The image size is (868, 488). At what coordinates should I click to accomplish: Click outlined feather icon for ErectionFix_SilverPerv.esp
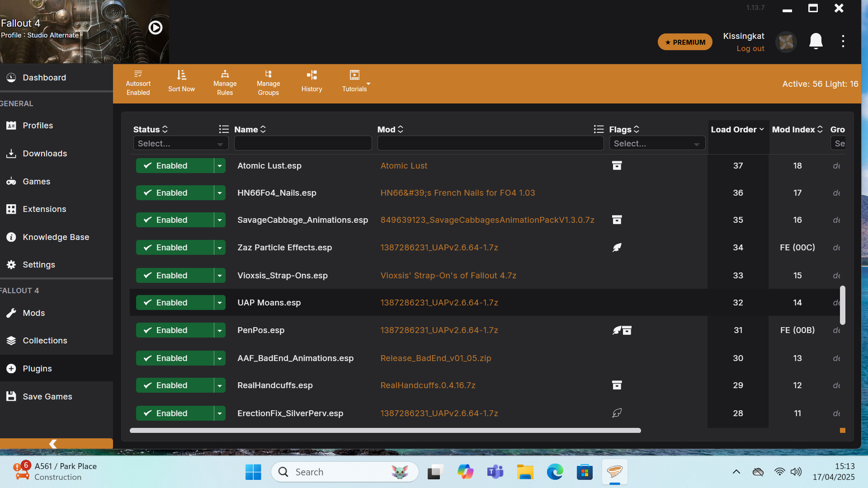[617, 413]
